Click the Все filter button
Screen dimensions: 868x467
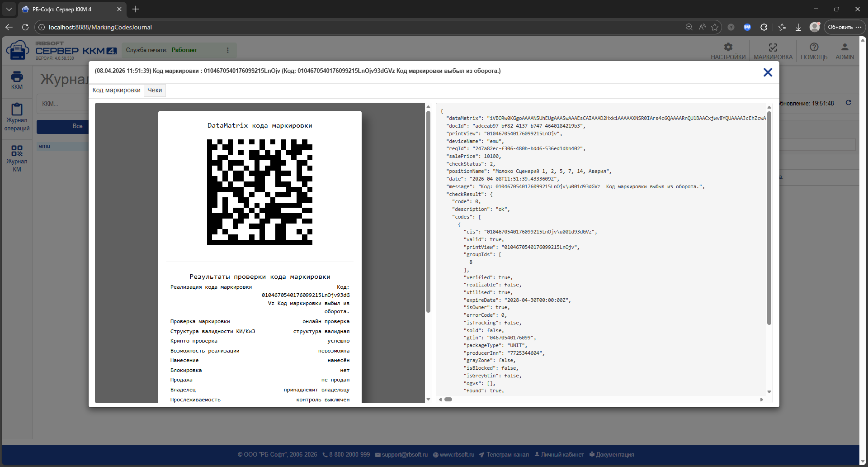63,126
